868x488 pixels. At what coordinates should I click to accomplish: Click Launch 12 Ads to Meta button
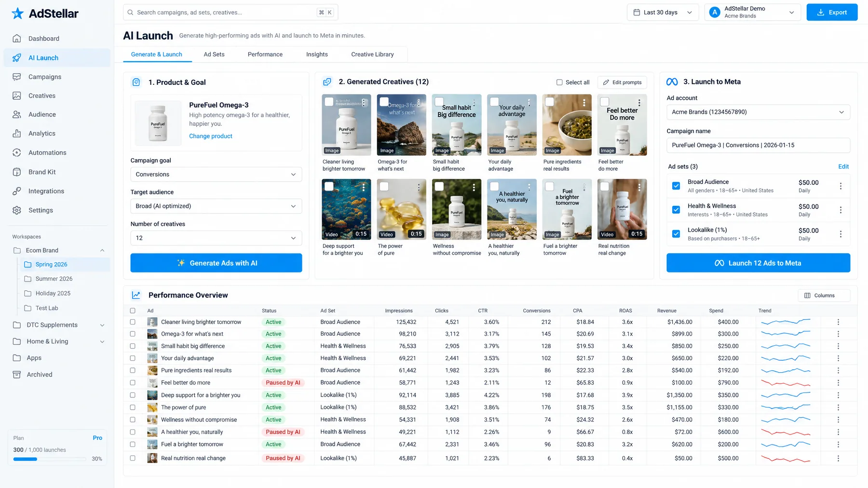tap(758, 263)
